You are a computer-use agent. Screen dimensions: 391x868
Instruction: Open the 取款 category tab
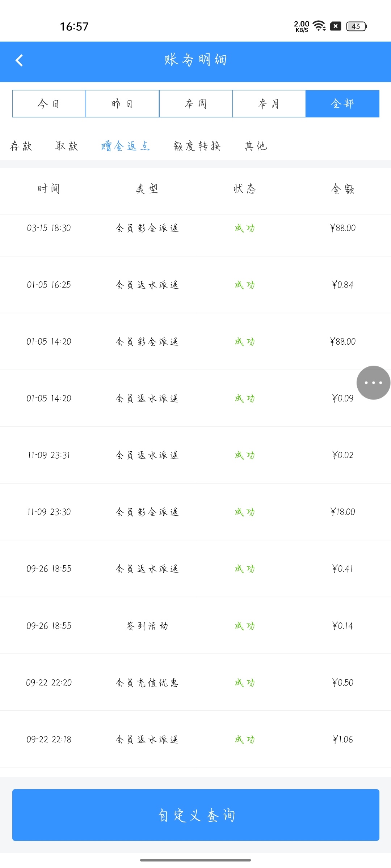tap(67, 146)
